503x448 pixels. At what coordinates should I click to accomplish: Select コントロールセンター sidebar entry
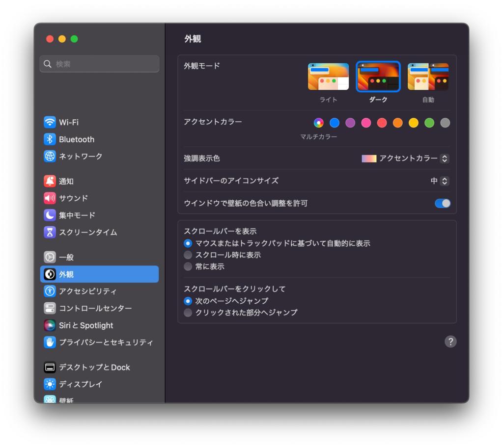pos(95,308)
